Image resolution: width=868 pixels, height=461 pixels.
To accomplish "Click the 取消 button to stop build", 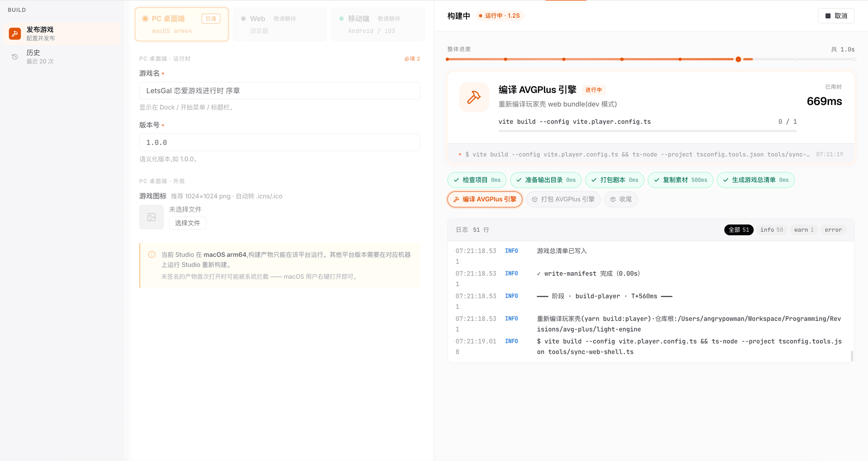I will [x=836, y=16].
